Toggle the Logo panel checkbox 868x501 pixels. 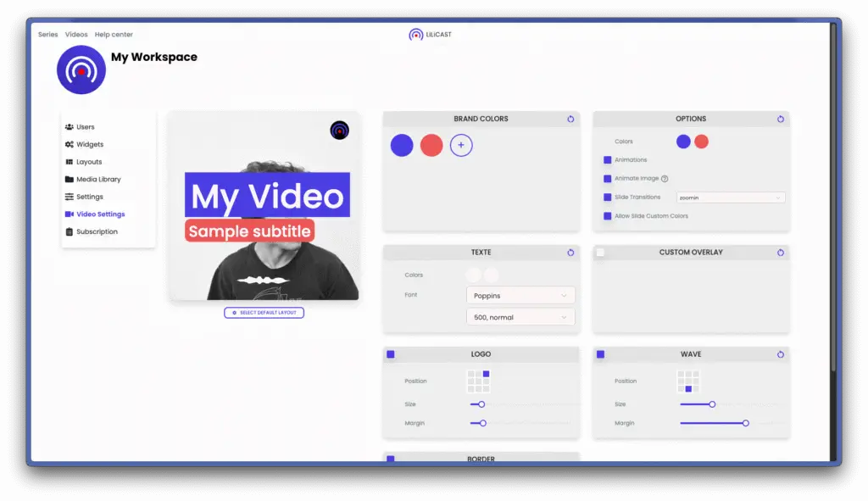(x=390, y=354)
